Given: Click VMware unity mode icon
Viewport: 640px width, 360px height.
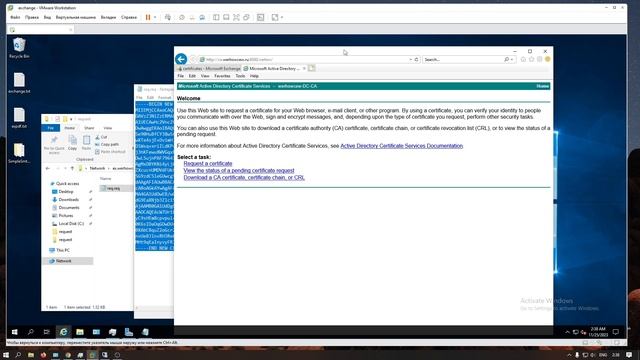Looking at the screenshot, I should pyautogui.click(x=247, y=17).
